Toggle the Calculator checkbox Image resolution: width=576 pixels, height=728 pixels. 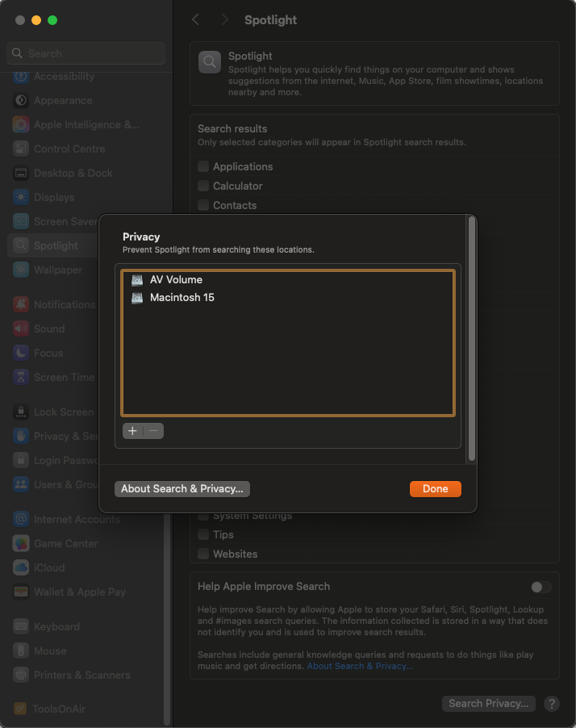pos(203,186)
